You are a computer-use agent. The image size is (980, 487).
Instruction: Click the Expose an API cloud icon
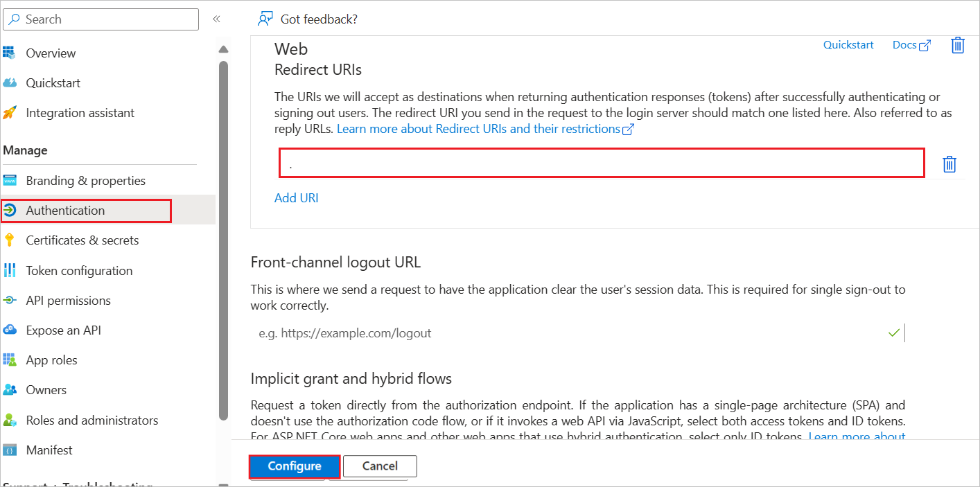pos(9,330)
